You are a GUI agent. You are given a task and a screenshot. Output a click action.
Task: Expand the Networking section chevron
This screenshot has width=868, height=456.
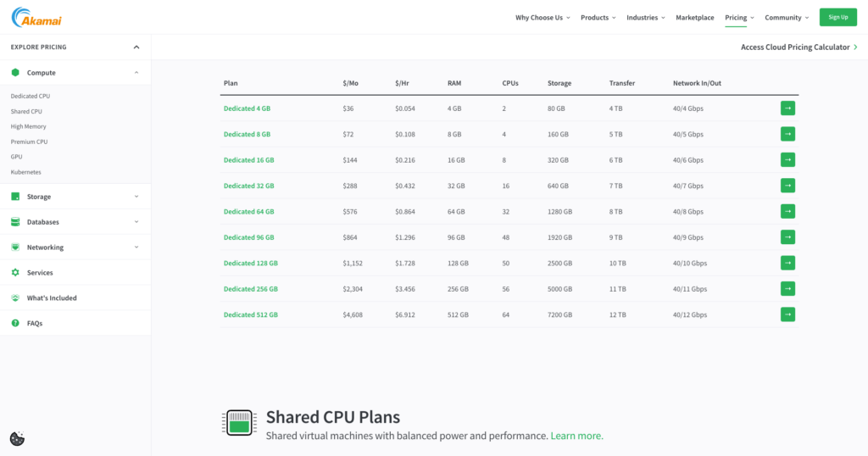pos(136,247)
